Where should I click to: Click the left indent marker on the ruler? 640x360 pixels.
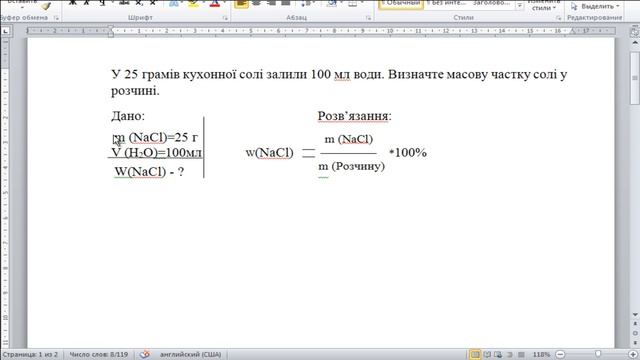click(x=111, y=31)
